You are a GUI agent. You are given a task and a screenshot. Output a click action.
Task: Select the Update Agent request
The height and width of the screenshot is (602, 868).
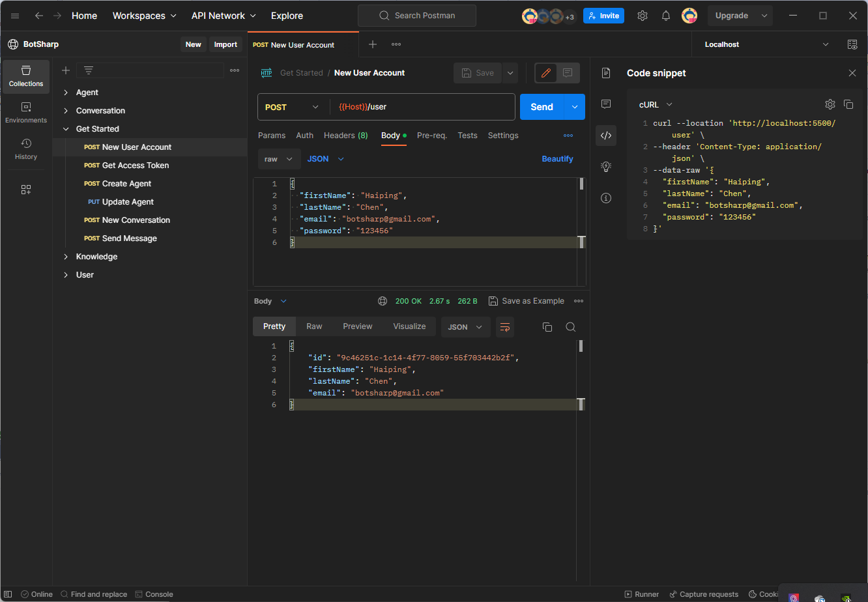[128, 202]
